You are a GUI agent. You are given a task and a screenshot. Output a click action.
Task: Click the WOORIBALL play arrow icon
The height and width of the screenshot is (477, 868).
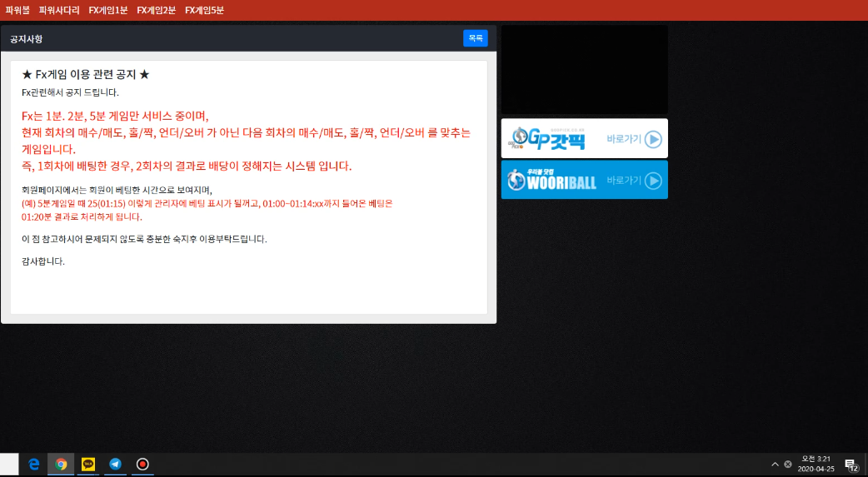tap(653, 181)
